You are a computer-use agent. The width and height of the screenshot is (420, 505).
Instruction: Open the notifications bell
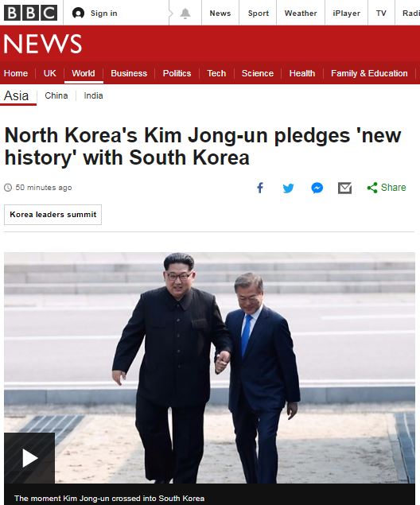[185, 14]
